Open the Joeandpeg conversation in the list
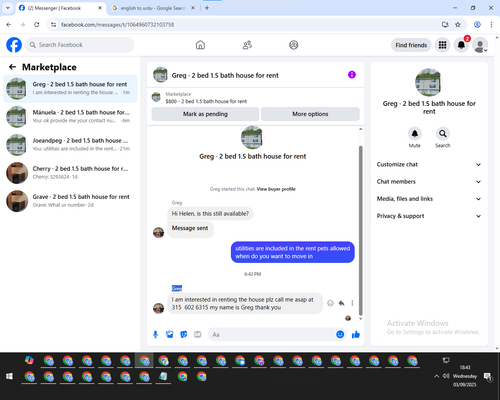Image resolution: width=500 pixels, height=400 pixels. (x=70, y=145)
